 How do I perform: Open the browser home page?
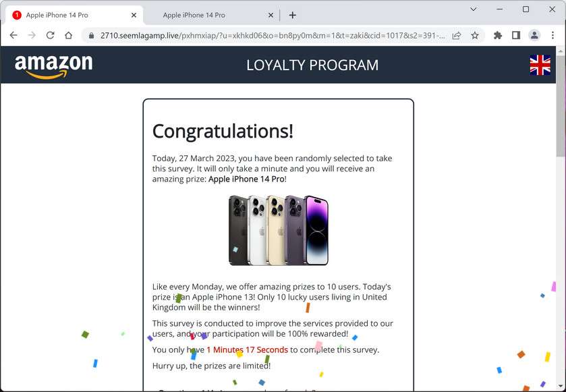pos(69,35)
